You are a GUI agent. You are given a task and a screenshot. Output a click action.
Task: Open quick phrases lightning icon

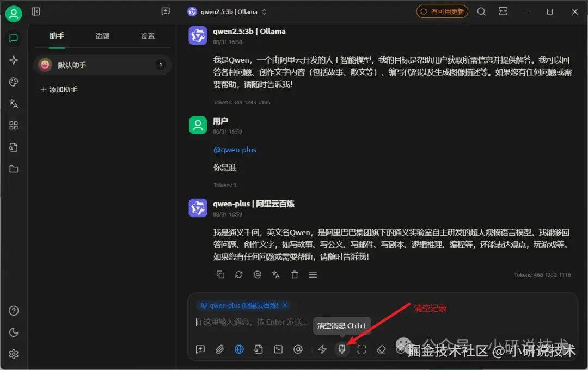click(322, 349)
